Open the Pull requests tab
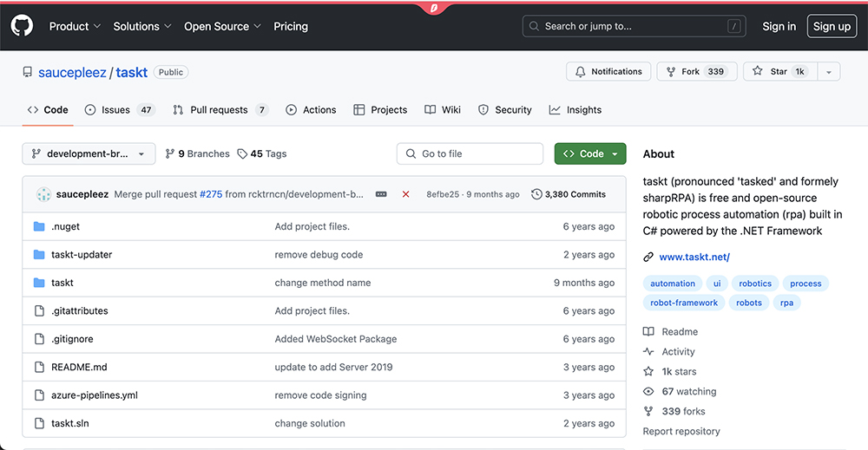 pyautogui.click(x=220, y=110)
